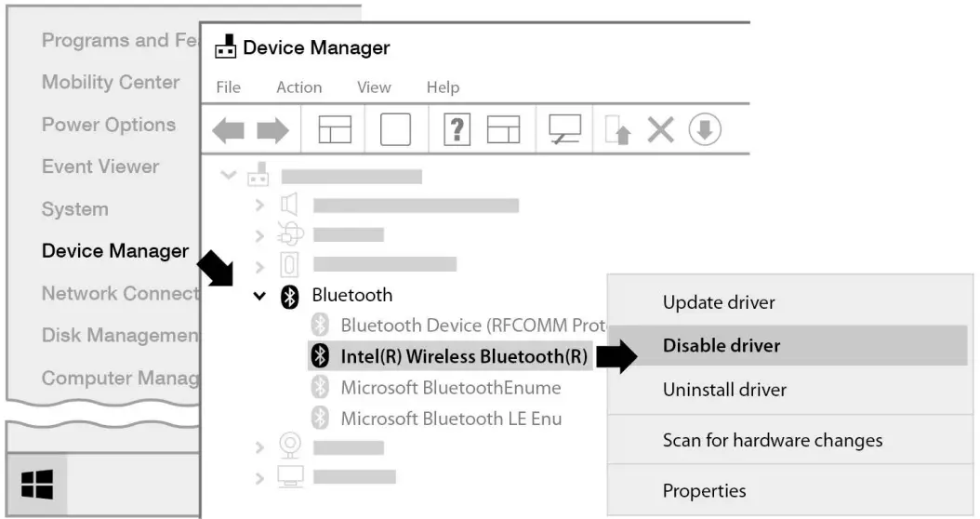The height and width of the screenshot is (519, 980).
Task: Expand the camera device category
Action: coord(260,448)
